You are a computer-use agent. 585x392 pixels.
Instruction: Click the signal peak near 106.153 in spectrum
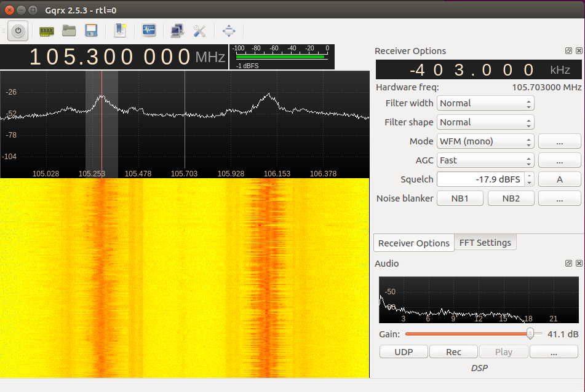[268, 95]
